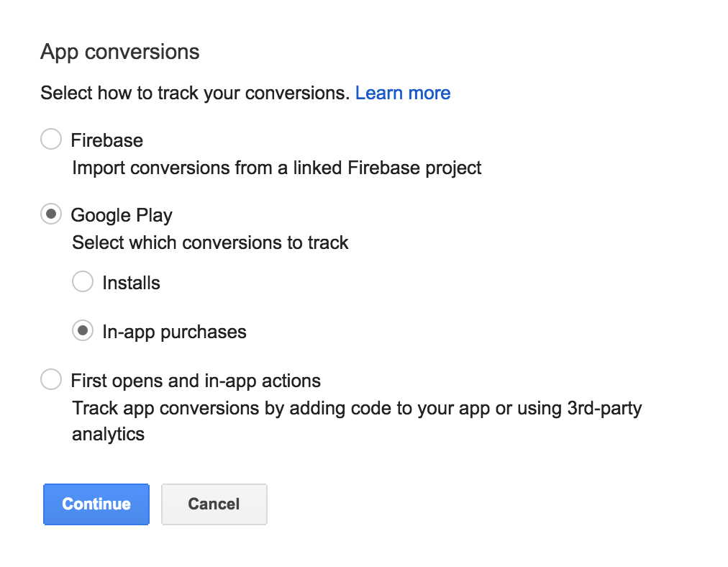Pick the In-app purchases radio button
The height and width of the screenshot is (567, 728).
click(x=83, y=331)
